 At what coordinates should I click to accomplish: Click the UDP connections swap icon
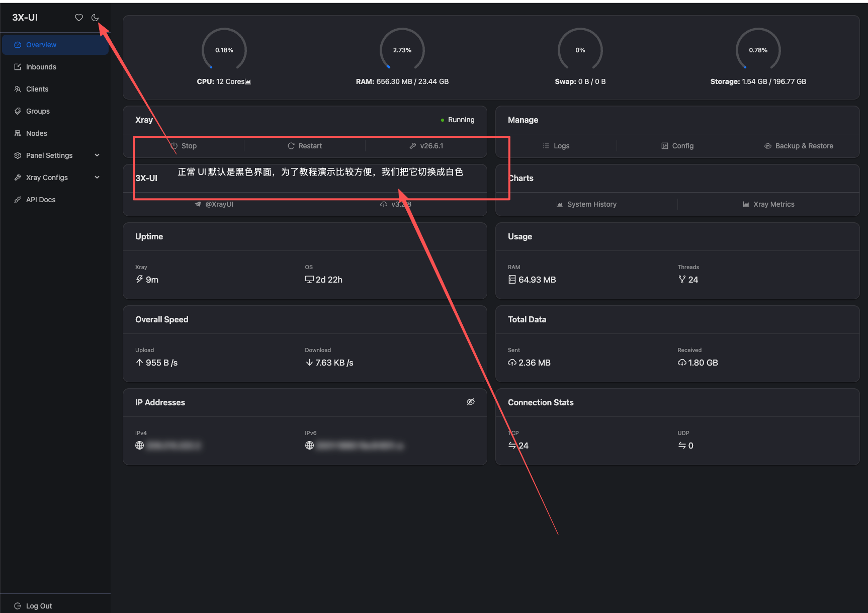point(682,446)
